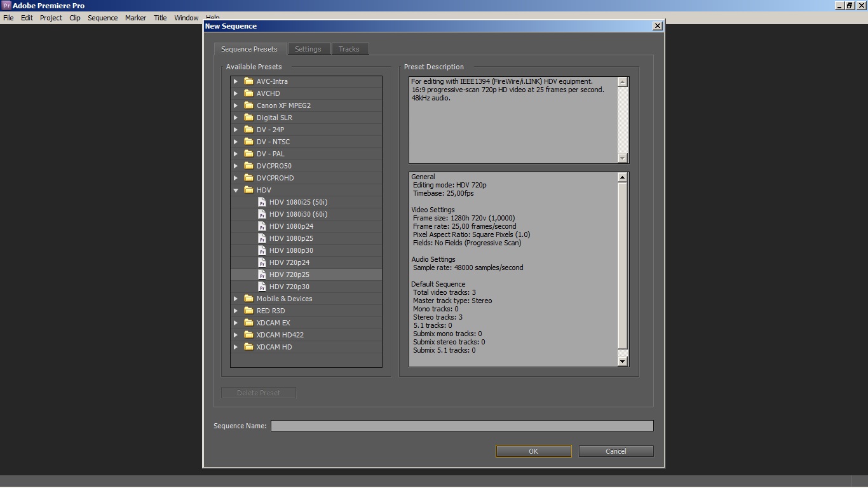The height and width of the screenshot is (488, 868).
Task: Click the settings summary scroll down arrow
Action: [623, 361]
